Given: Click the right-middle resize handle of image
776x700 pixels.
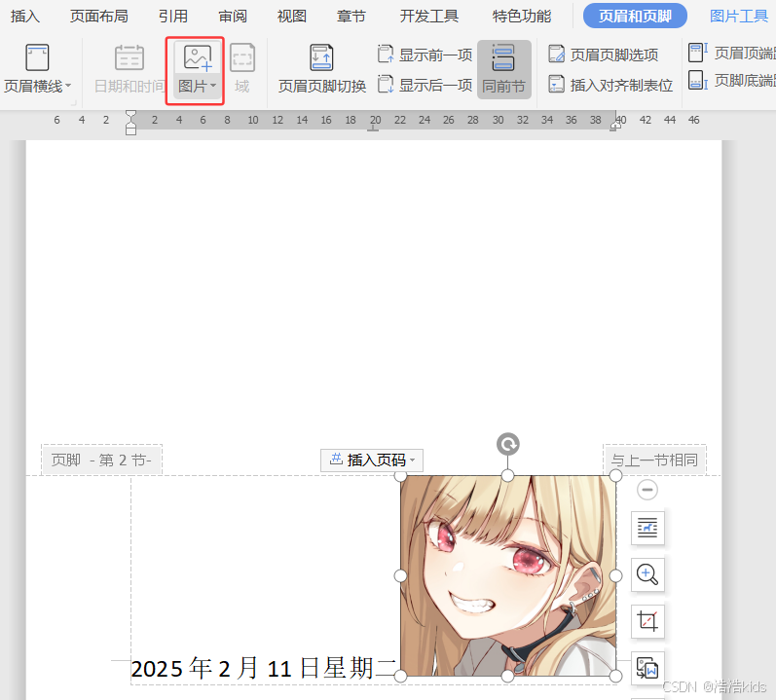Looking at the screenshot, I should (615, 575).
